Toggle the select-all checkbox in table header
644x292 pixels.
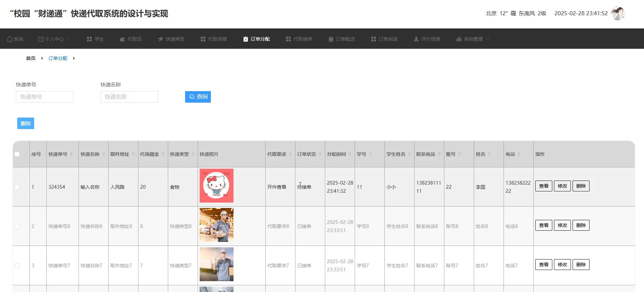(x=17, y=154)
